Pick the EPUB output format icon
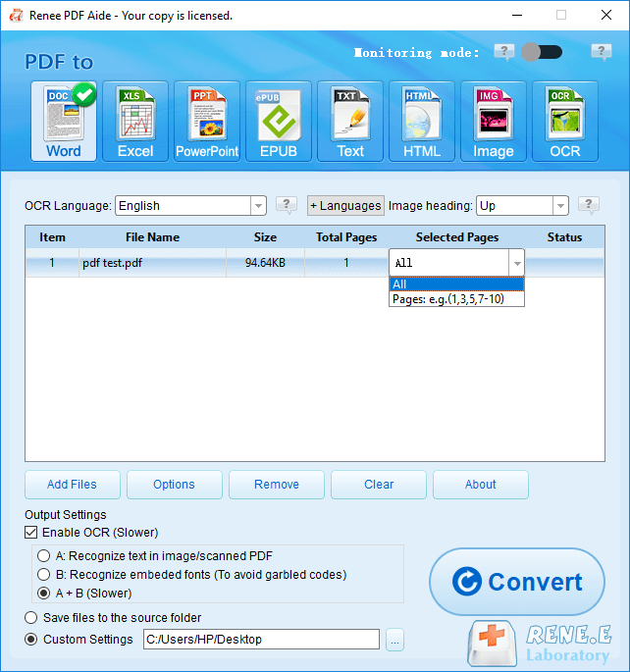 [279, 121]
